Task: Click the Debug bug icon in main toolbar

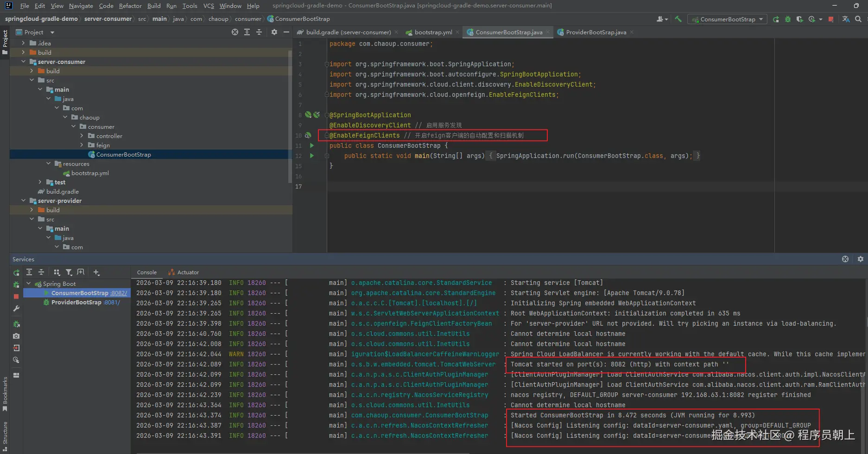Action: pyautogui.click(x=788, y=19)
